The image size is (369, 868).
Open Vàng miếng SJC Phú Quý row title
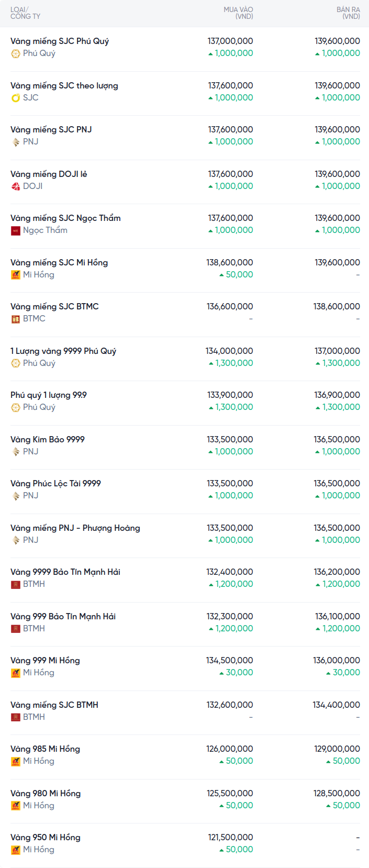(60, 41)
